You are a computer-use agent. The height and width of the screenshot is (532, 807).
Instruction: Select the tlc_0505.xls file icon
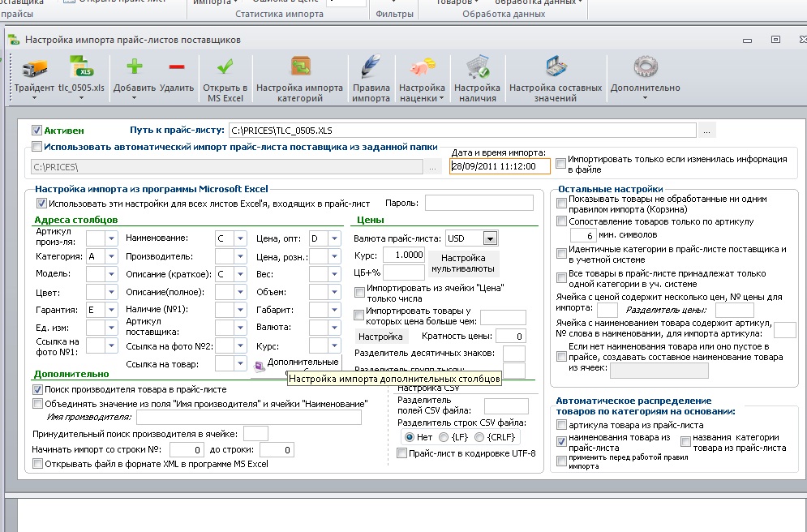pyautogui.click(x=81, y=66)
